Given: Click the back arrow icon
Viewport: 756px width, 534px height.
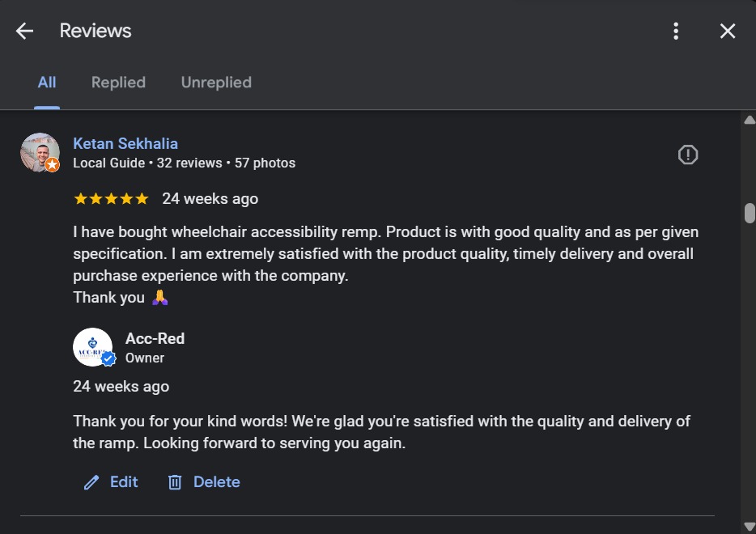Looking at the screenshot, I should tap(25, 32).
